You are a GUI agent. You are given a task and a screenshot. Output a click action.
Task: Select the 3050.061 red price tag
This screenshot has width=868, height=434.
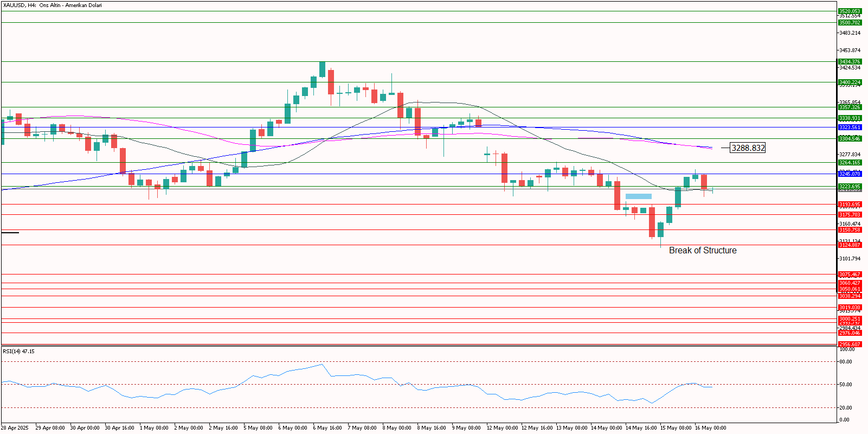(x=850, y=289)
